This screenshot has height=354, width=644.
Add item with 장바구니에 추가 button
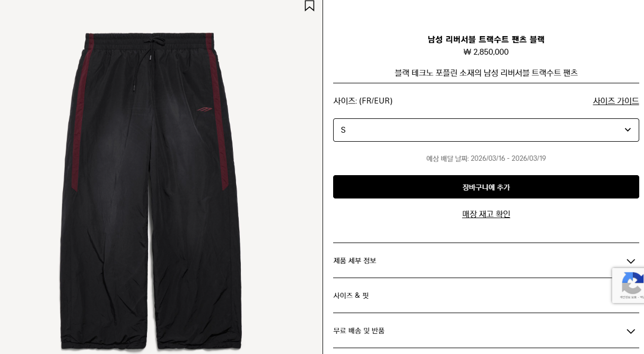click(x=486, y=187)
